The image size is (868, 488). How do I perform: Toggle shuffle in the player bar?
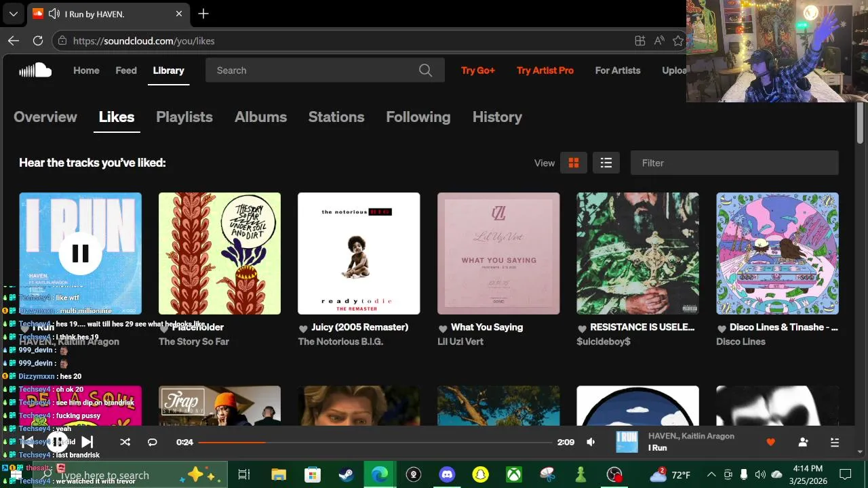[x=125, y=442]
